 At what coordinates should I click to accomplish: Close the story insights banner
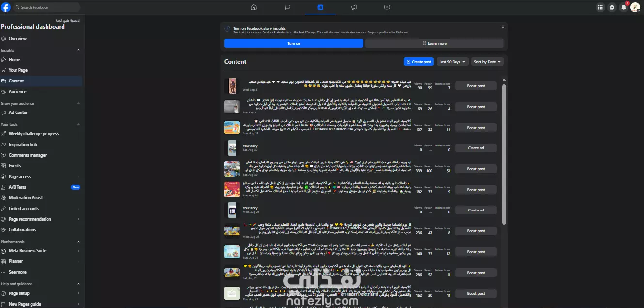(x=503, y=27)
